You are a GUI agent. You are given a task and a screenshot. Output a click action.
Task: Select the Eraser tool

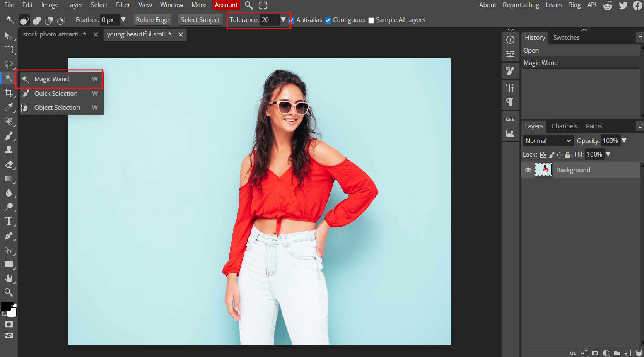[x=9, y=164]
